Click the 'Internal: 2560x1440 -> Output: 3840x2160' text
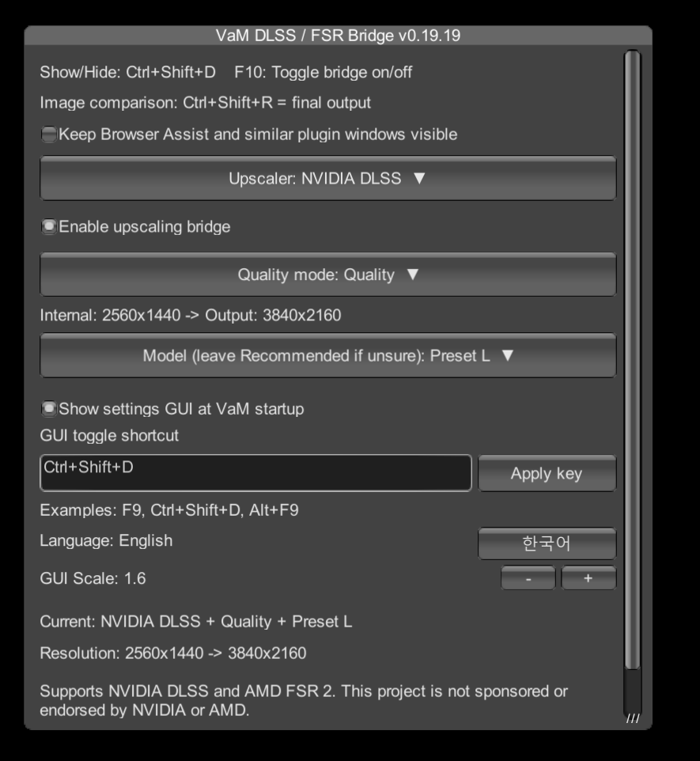700x761 pixels. [191, 316]
